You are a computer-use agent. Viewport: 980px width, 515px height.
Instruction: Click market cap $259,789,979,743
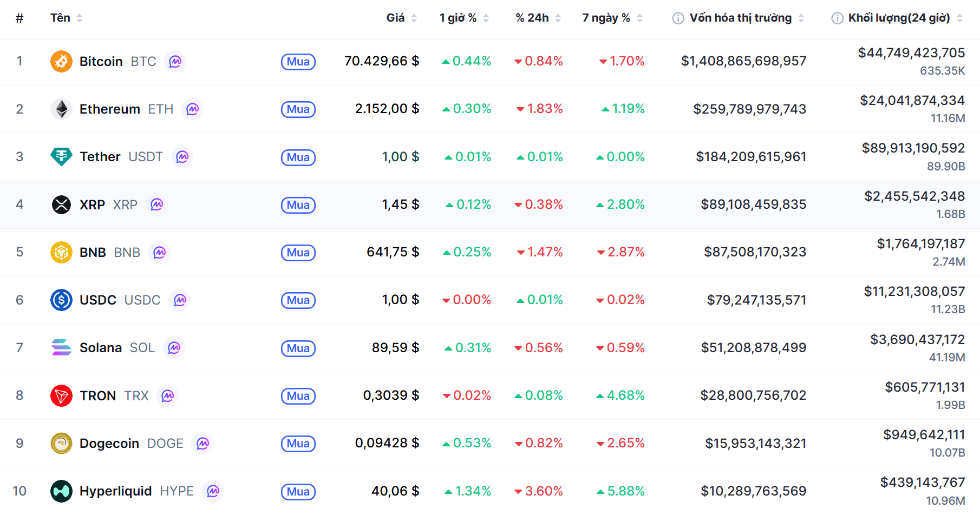[x=750, y=109]
